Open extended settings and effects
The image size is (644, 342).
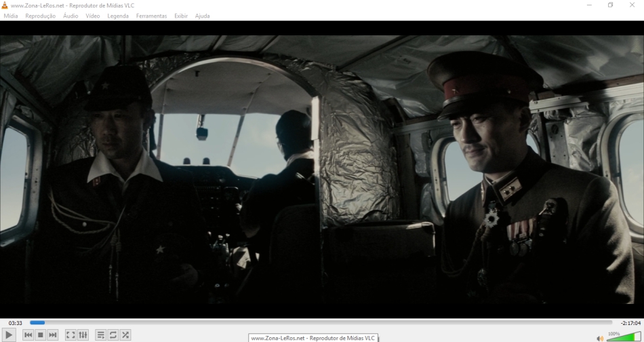(83, 335)
